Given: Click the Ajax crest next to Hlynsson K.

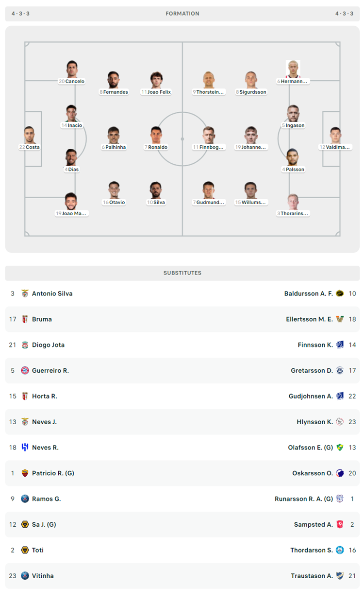Looking at the screenshot, I should pos(340,422).
